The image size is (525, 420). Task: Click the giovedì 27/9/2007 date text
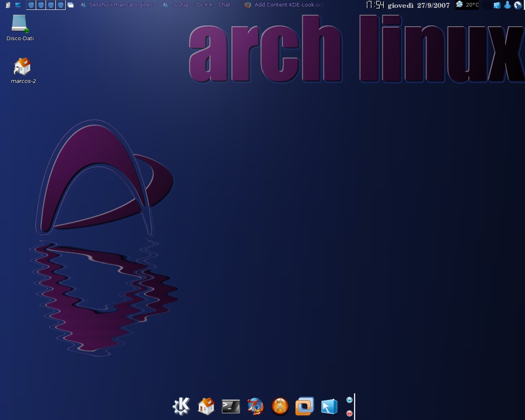pyautogui.click(x=419, y=5)
